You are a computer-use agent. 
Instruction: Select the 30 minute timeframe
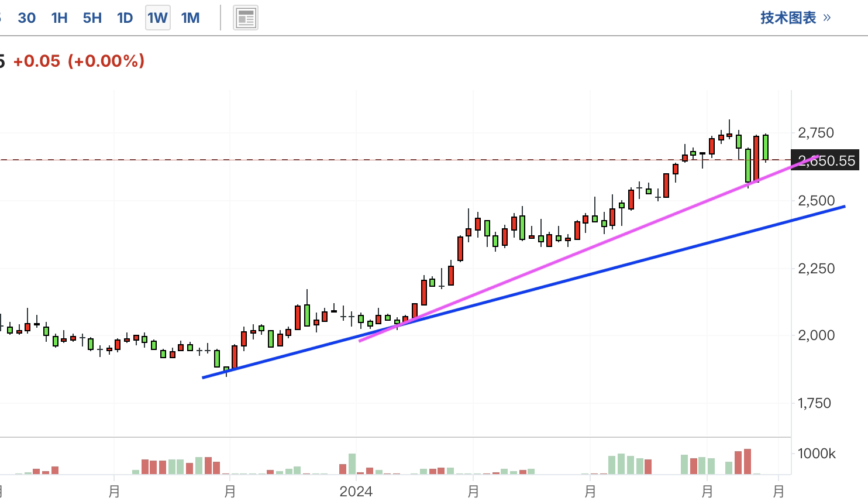26,18
